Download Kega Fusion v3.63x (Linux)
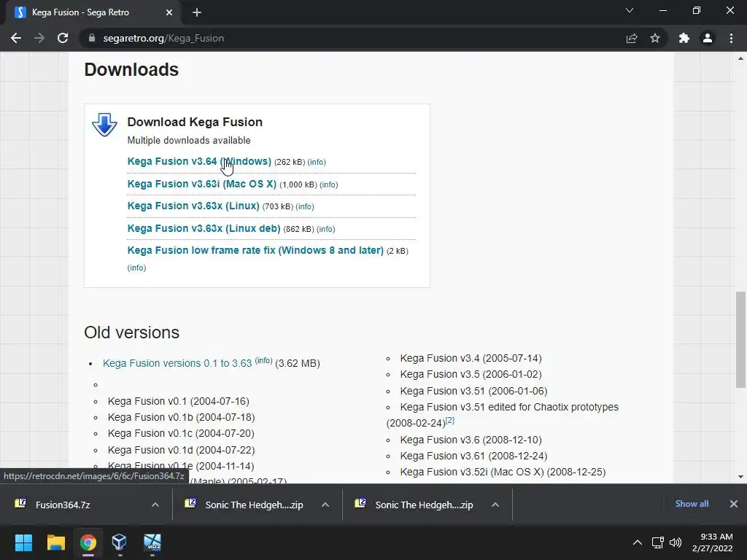Image resolution: width=747 pixels, height=560 pixels. 193,206
